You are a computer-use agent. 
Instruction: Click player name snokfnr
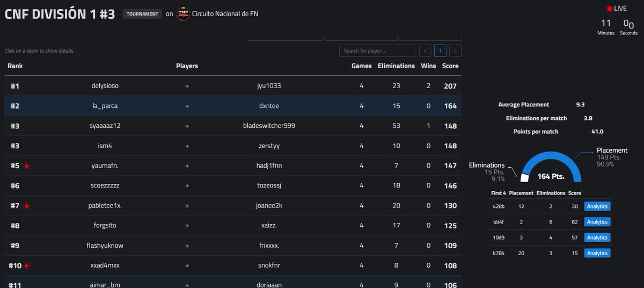tap(269, 265)
